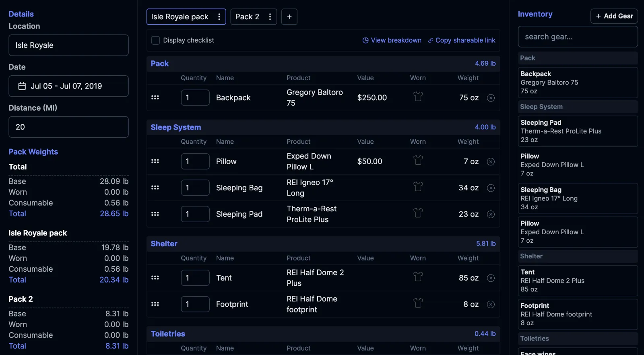Image resolution: width=644 pixels, height=355 pixels.
Task: Select inventory Sleeping Bag REI Igneo card
Action: [578, 198]
